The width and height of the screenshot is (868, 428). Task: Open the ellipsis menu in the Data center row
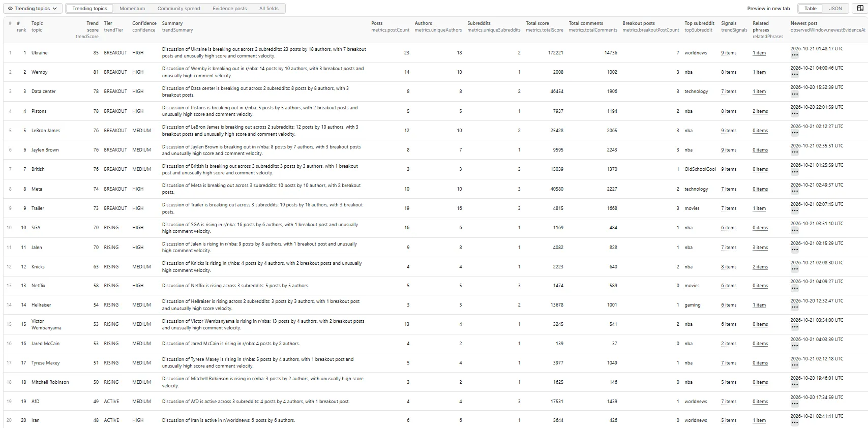[795, 95]
